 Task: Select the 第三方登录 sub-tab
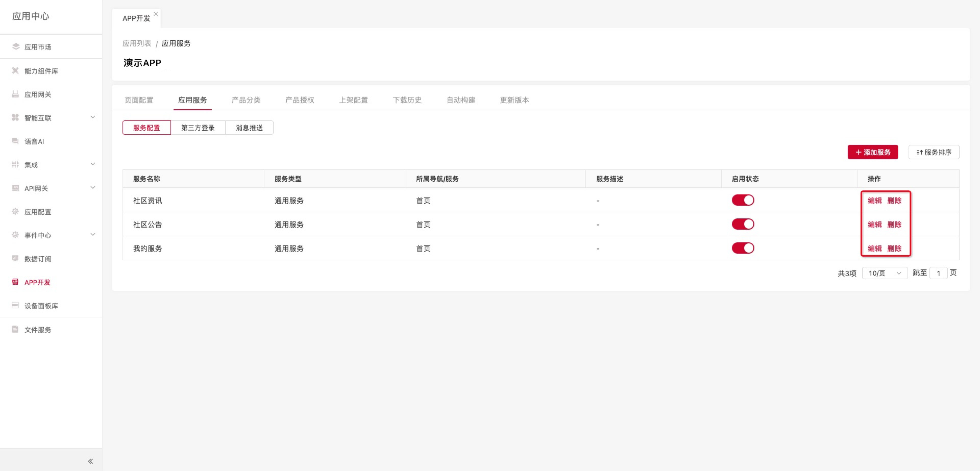click(x=198, y=128)
